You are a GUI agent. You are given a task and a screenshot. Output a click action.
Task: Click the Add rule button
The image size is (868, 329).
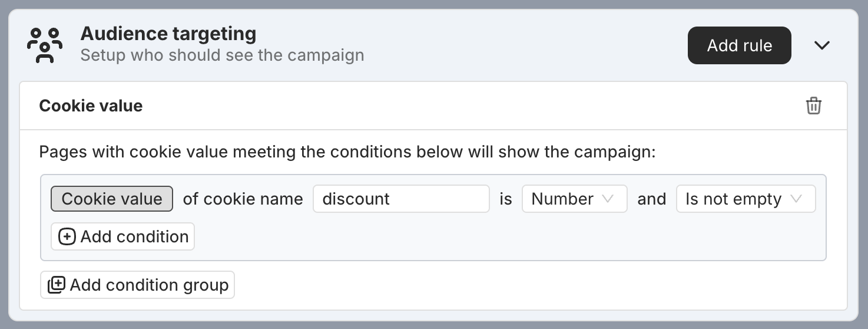tap(739, 45)
